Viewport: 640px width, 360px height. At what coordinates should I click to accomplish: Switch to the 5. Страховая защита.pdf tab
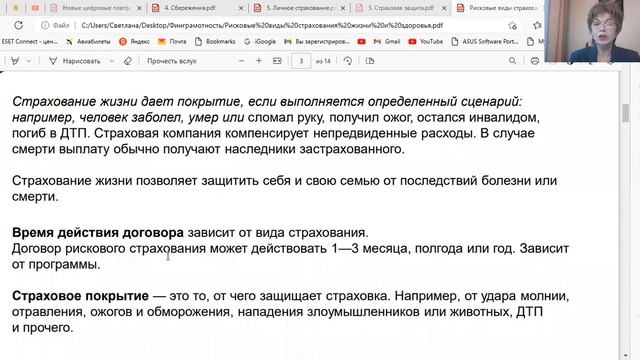pyautogui.click(x=401, y=8)
